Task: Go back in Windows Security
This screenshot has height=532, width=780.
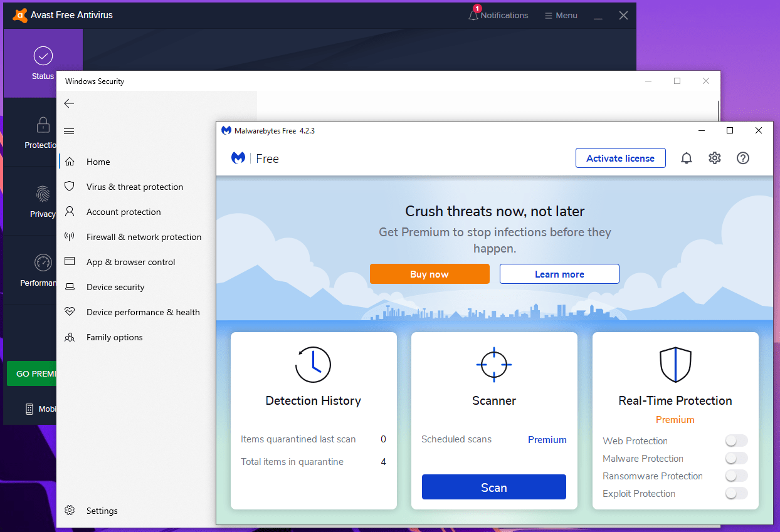Action: (69, 103)
